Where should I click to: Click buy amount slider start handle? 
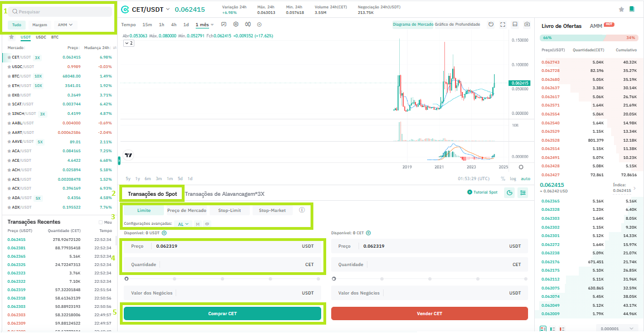[x=127, y=279]
